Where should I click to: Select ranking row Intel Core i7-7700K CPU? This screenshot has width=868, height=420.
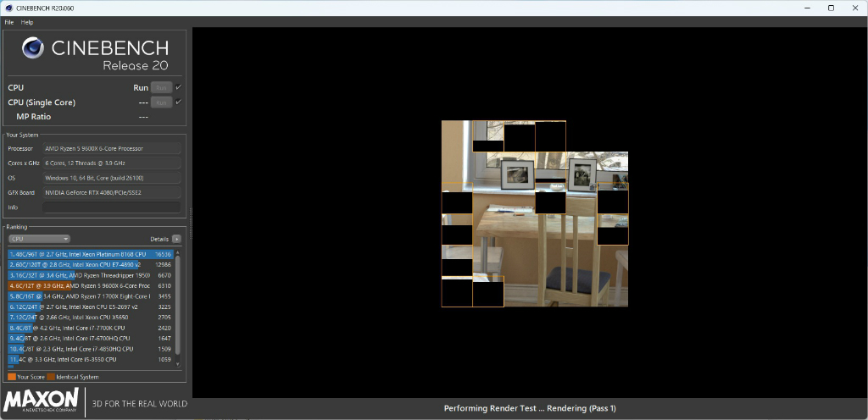coord(91,328)
